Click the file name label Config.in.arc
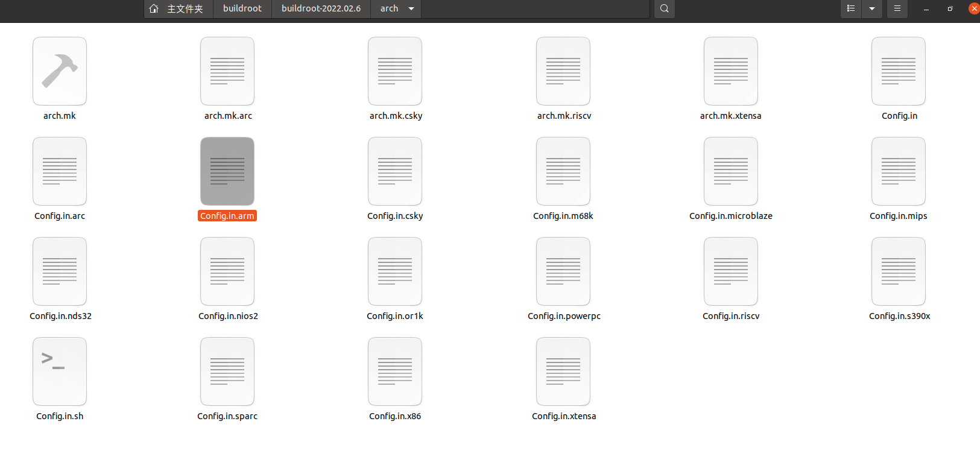This screenshot has width=980, height=468. 60,216
